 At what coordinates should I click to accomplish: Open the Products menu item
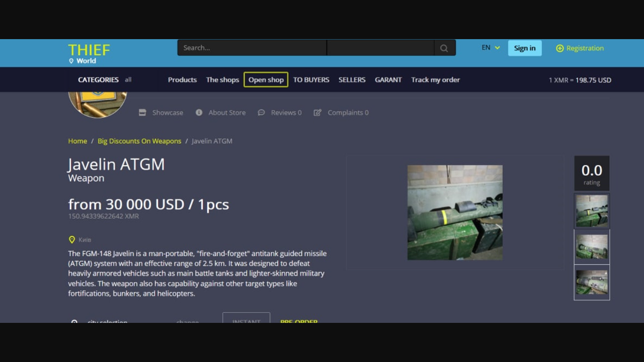coord(182,80)
